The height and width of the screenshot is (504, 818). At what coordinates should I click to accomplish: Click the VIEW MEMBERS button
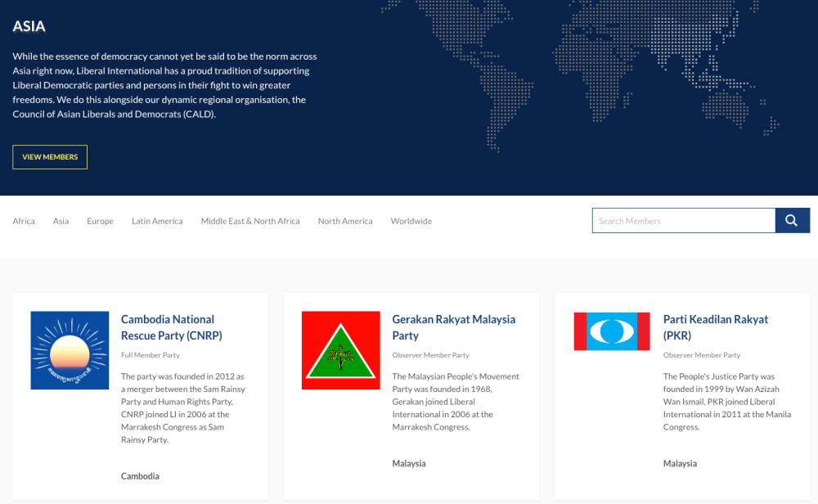(49, 156)
